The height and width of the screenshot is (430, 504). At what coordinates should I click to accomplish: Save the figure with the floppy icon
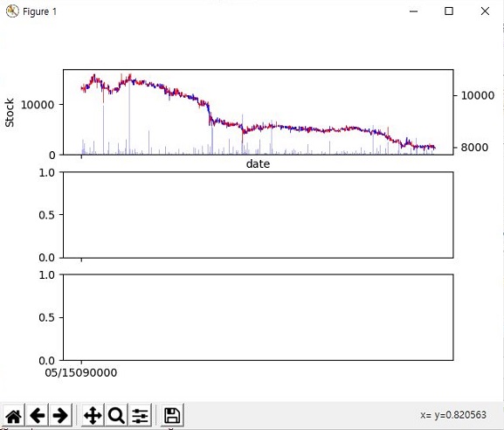172,416
